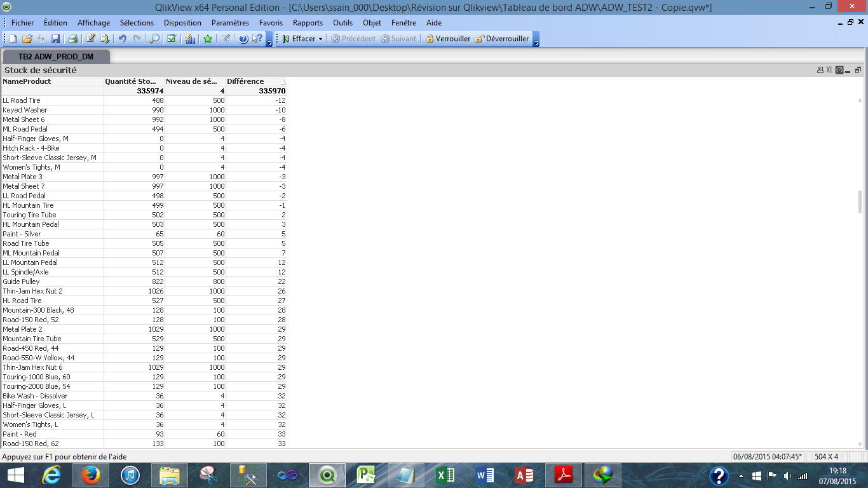
Task: Launch the quick chart wizard icon
Action: pos(190,39)
